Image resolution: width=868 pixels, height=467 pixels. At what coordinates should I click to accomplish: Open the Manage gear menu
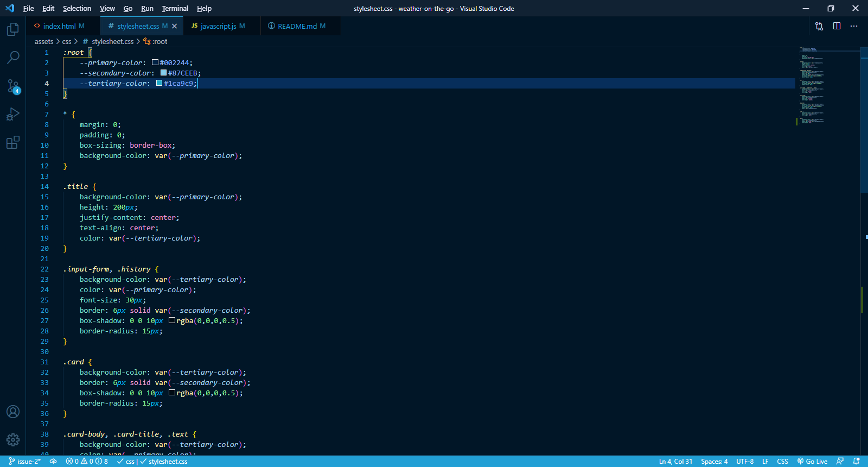(x=13, y=440)
